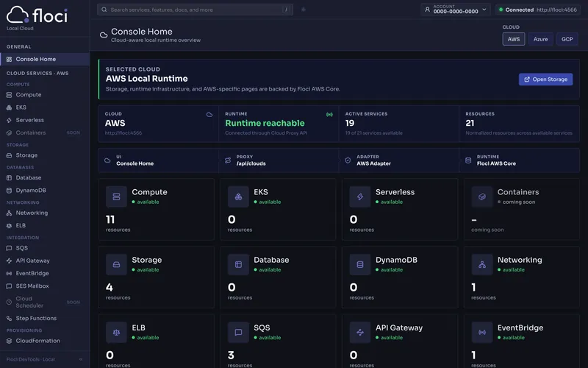Open SES Mailbox in the sidebar
The image size is (588, 368).
point(45,286)
